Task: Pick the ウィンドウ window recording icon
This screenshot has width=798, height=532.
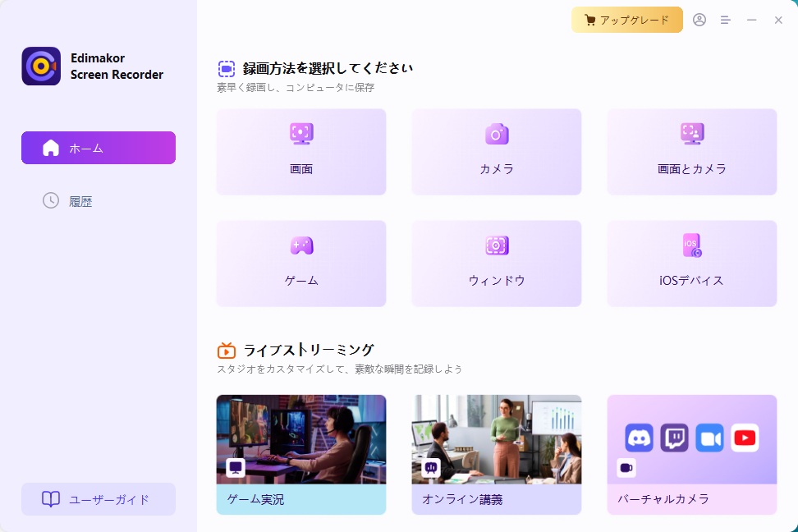Action: point(497,245)
